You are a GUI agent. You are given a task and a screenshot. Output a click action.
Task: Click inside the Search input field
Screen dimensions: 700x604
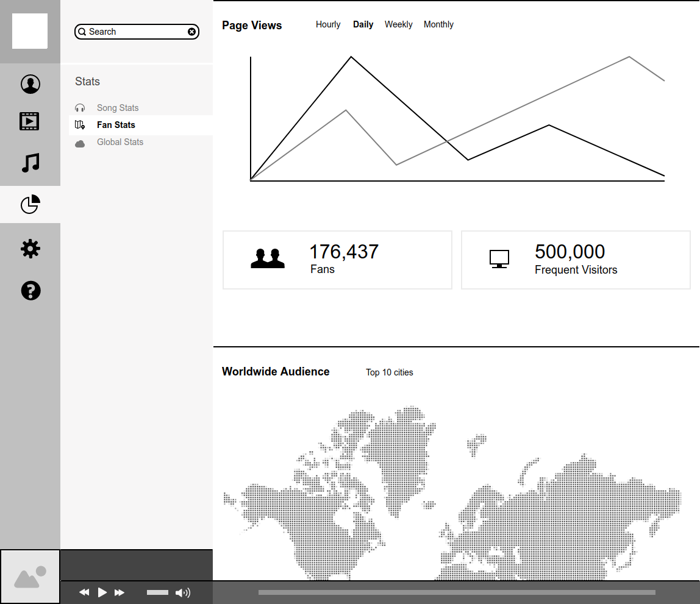(137, 32)
